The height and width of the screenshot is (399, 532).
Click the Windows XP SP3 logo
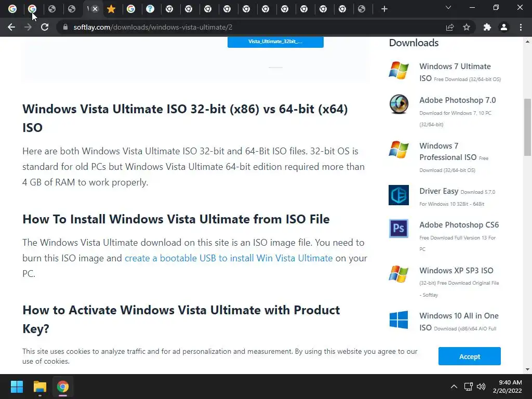pos(398,274)
